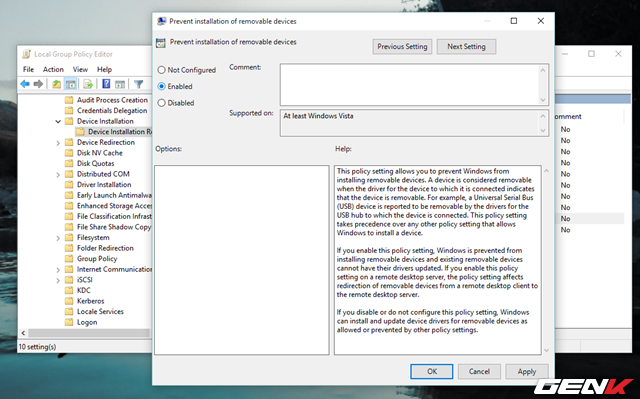The image size is (640, 399).
Task: Select Folder Redirection in the tree
Action: [105, 248]
